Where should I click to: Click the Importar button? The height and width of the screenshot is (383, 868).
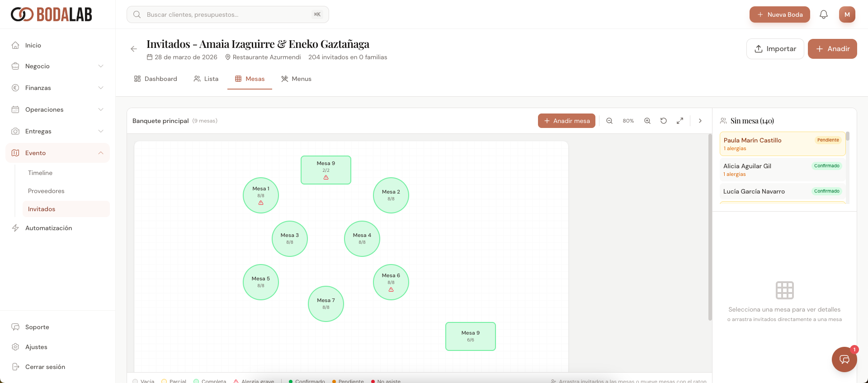click(x=775, y=49)
